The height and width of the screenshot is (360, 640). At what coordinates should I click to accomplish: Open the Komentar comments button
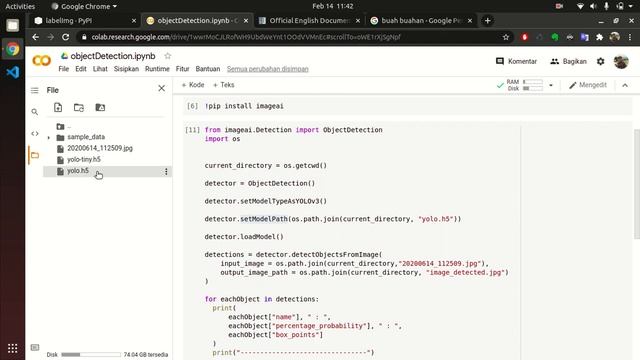pyautogui.click(x=516, y=61)
